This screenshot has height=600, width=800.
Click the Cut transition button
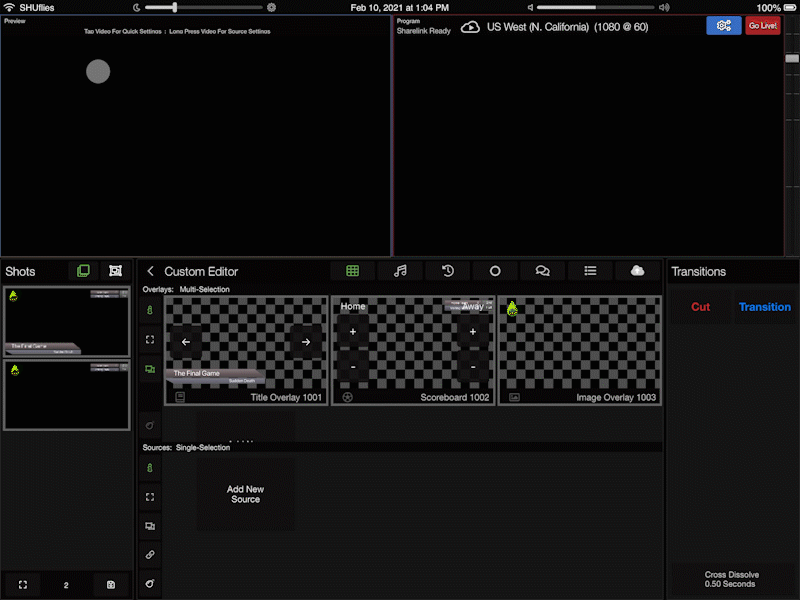coord(700,307)
